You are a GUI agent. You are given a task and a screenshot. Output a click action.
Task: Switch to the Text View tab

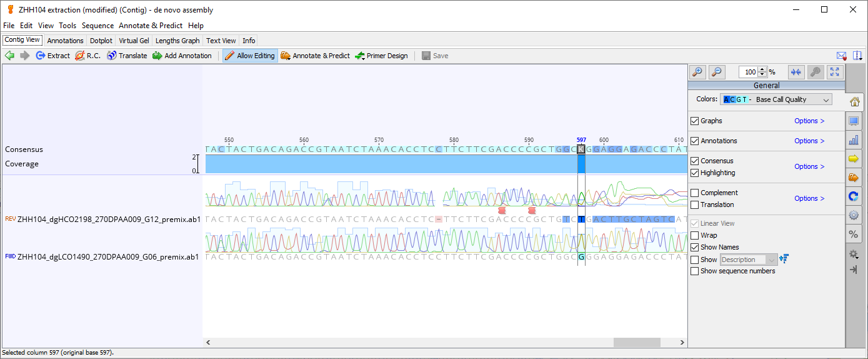(x=221, y=41)
